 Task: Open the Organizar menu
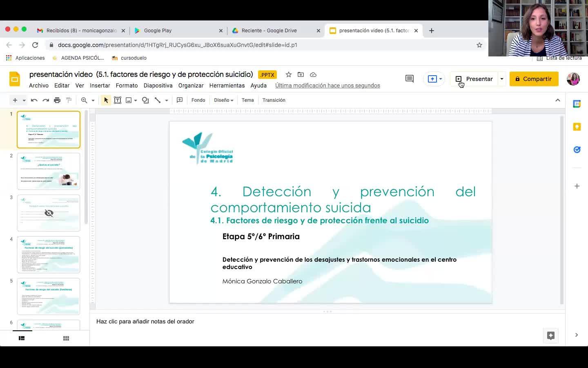point(191,85)
